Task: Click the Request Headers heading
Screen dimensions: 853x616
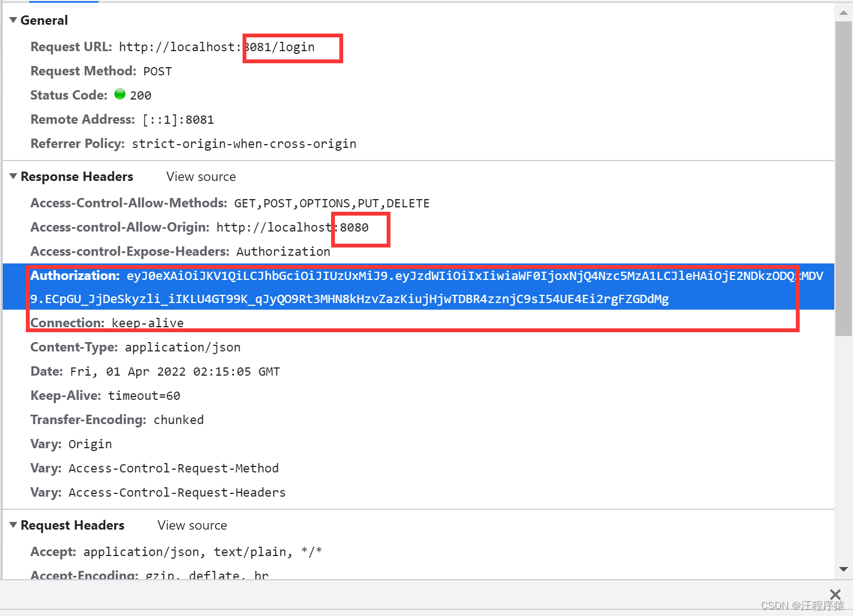Action: point(73,525)
